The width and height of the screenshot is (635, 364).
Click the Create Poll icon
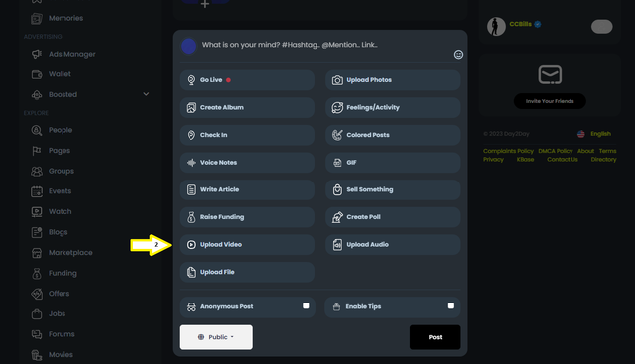tap(337, 217)
